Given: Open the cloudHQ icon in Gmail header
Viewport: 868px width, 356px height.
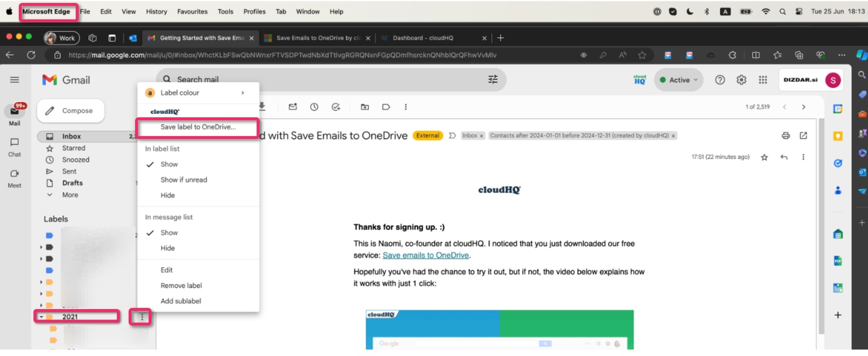Looking at the screenshot, I should coord(640,80).
